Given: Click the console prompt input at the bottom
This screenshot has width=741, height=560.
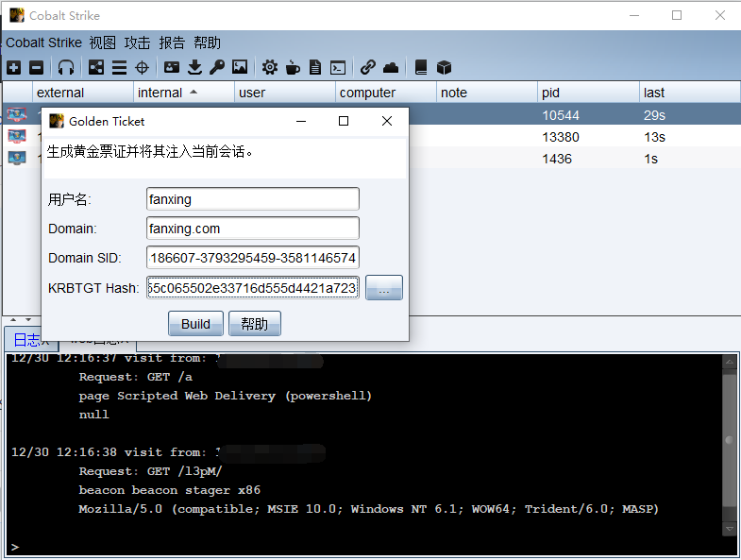Looking at the screenshot, I should 371,547.
